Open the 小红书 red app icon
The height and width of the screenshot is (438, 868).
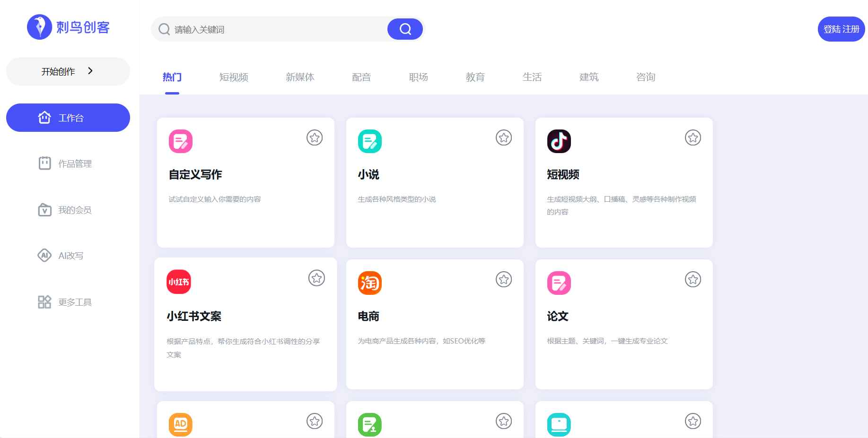click(179, 282)
